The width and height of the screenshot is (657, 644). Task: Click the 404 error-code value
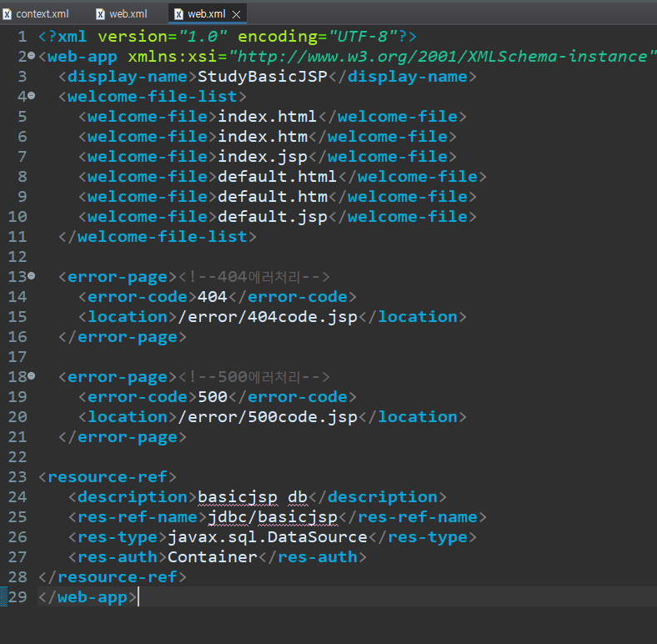(213, 297)
